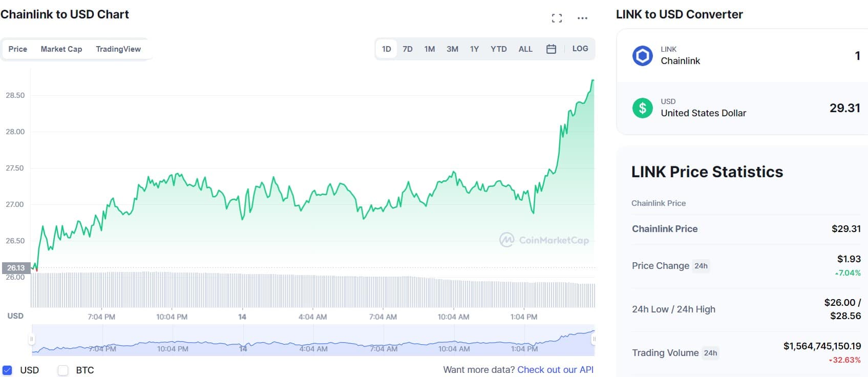Open the 24h dropdown beside Price Change
The image size is (868, 377).
(701, 266)
